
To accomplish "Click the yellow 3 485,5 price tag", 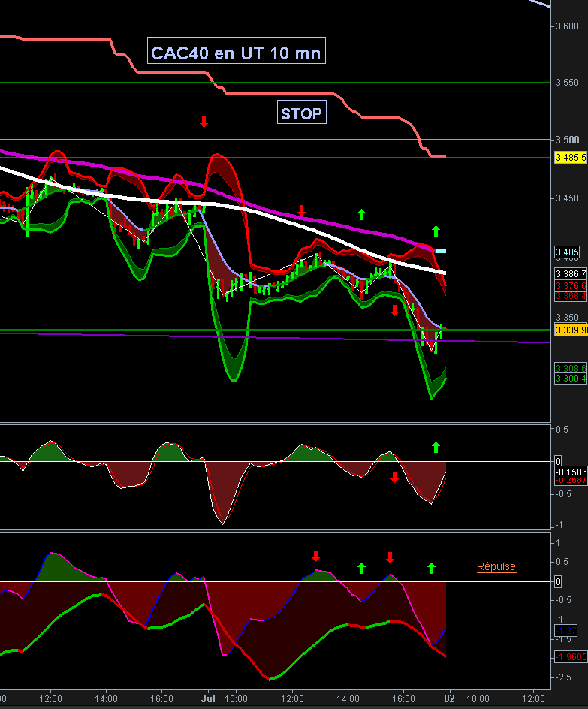I will click(x=571, y=158).
